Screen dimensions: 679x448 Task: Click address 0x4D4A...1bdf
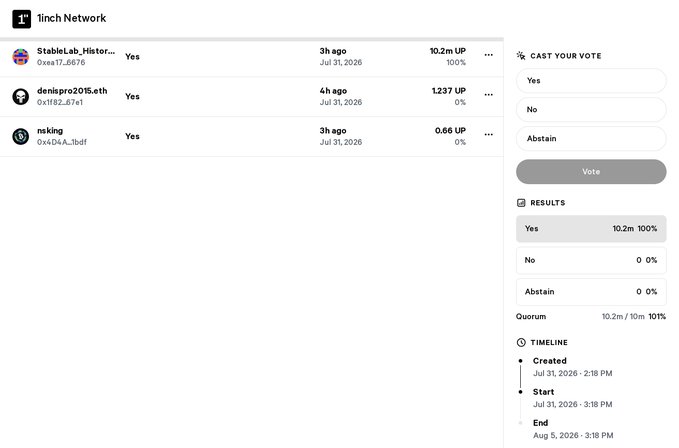pyautogui.click(x=62, y=142)
